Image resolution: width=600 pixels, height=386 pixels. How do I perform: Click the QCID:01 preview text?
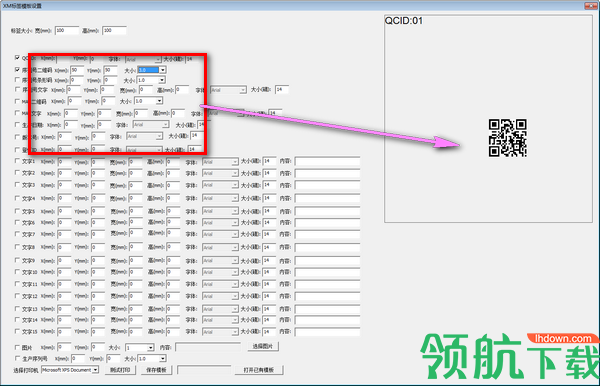click(x=404, y=21)
